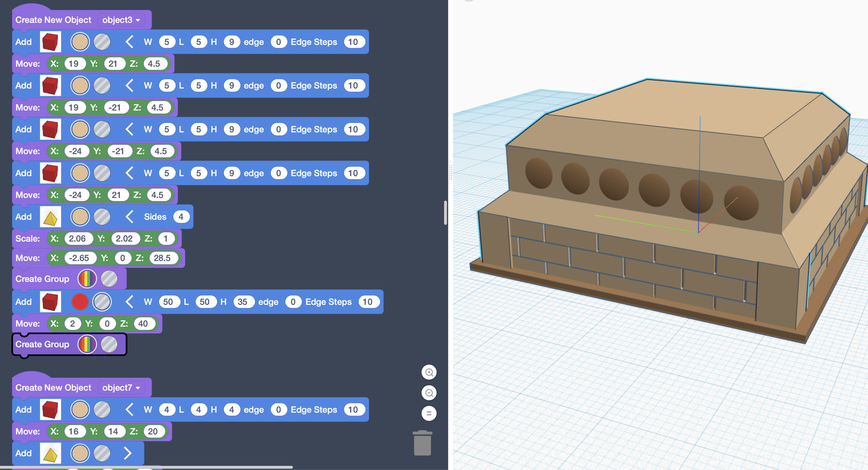Click the red color swatch on the large Add block
The image size is (868, 470).
point(80,302)
